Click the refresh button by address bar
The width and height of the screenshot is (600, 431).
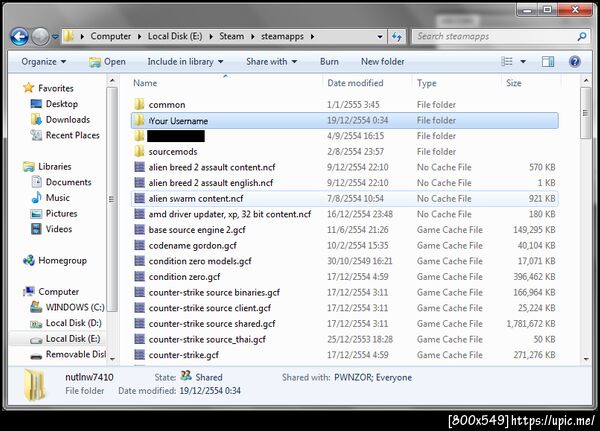(397, 37)
